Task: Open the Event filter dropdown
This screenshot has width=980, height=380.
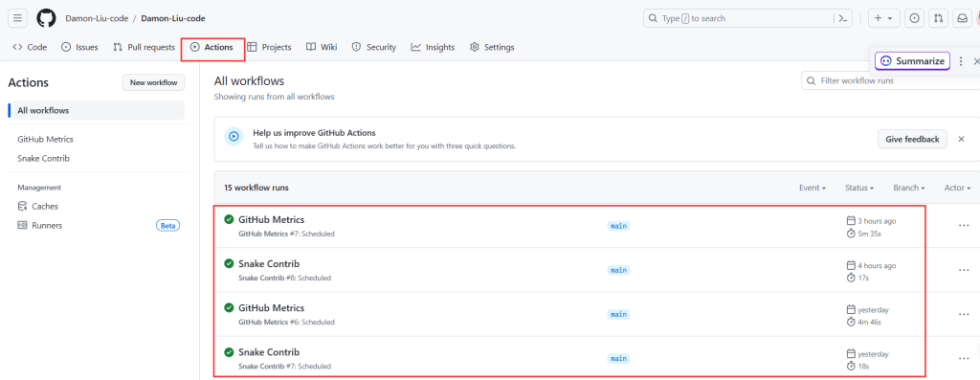Action: coord(813,188)
